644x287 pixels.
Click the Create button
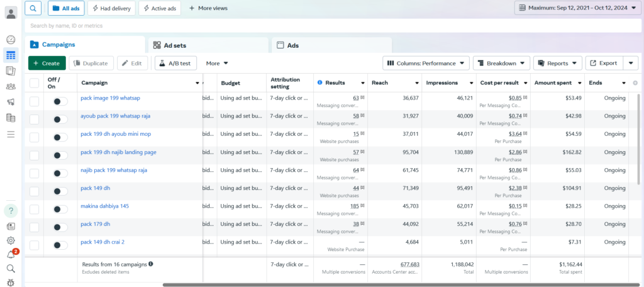point(47,64)
